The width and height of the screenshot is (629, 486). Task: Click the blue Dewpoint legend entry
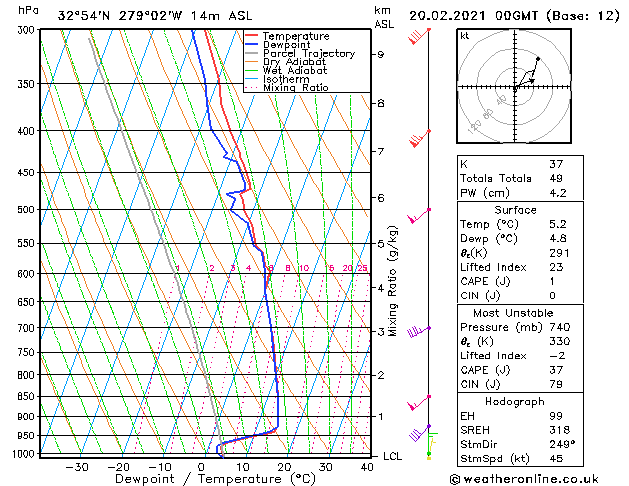278,45
